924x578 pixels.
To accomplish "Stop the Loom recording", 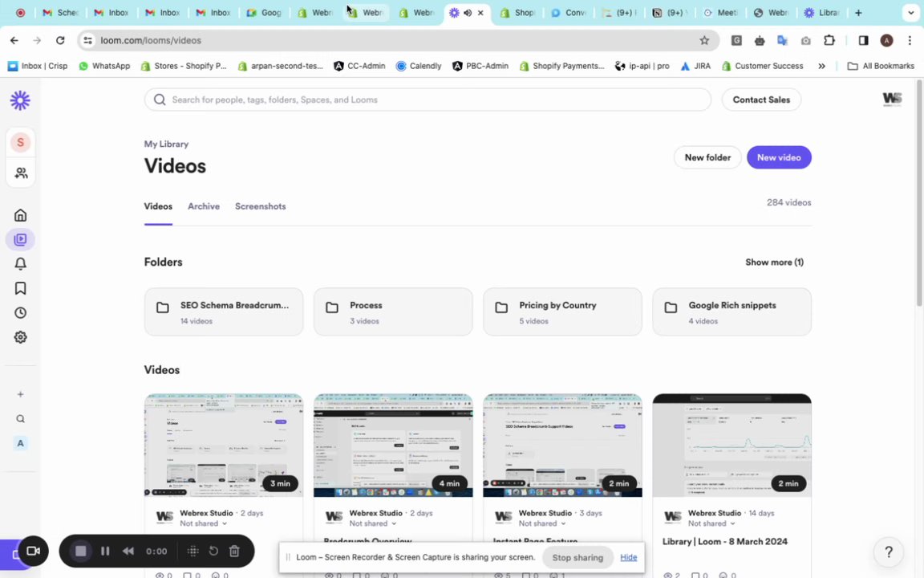I will [81, 551].
